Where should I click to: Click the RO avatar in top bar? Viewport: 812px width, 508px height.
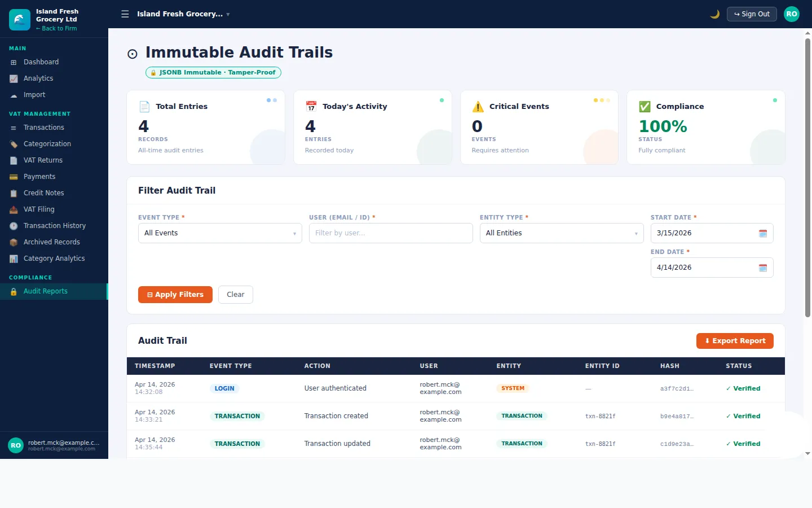tap(792, 14)
